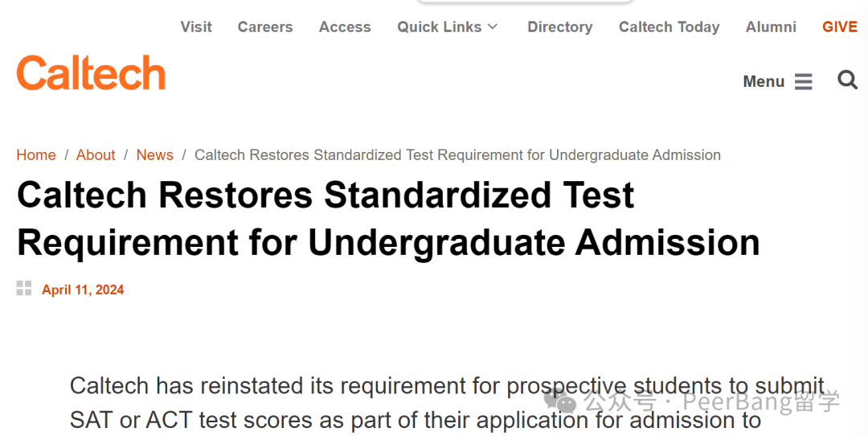868x436 pixels.
Task: Expand the Quick Links chevron
Action: click(493, 27)
